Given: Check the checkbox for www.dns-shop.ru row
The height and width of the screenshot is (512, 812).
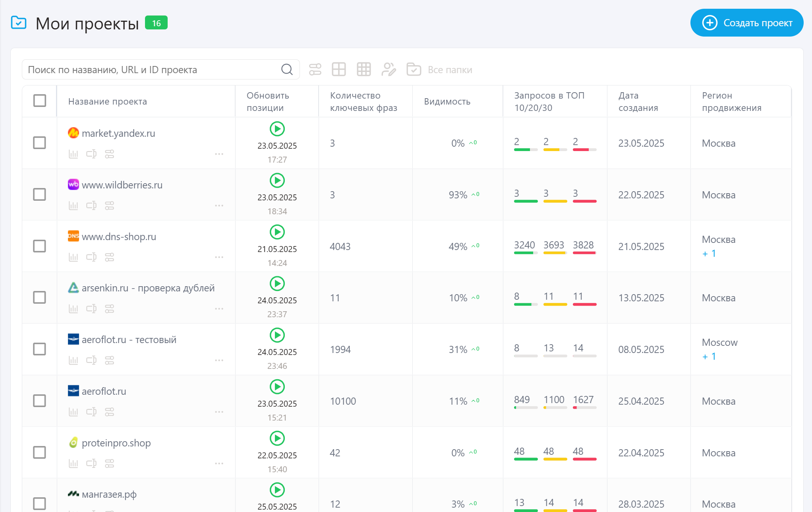Looking at the screenshot, I should 39,246.
